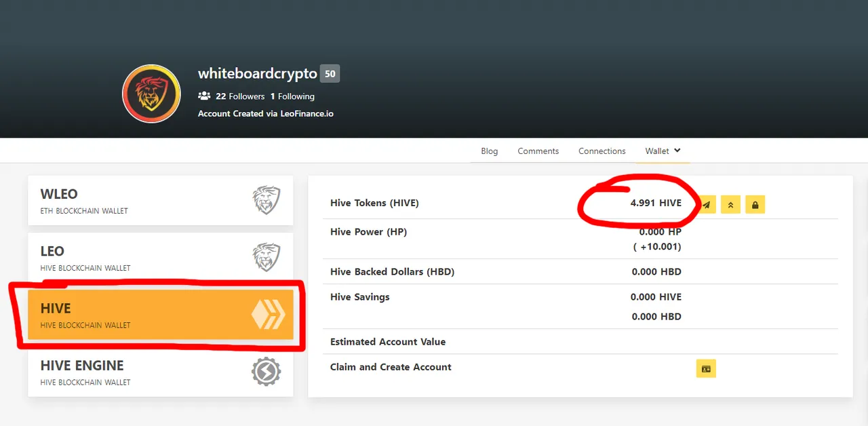
Task: Select the LEO Hive blockchain wallet
Action: [161, 258]
